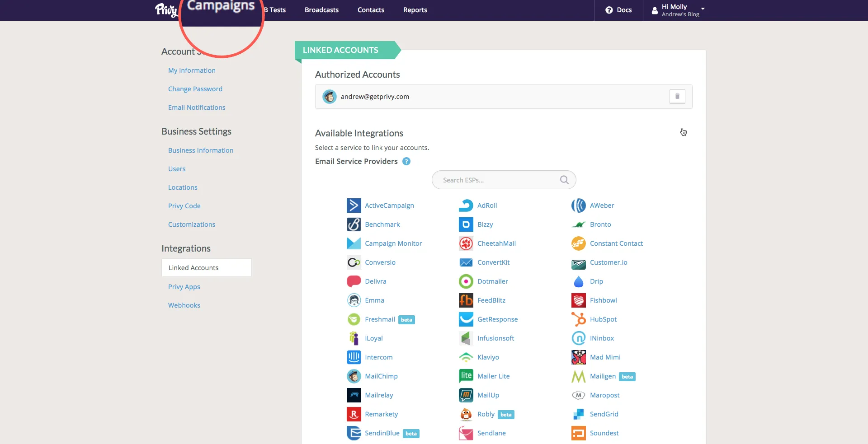Open the Privy Code page

(x=184, y=206)
